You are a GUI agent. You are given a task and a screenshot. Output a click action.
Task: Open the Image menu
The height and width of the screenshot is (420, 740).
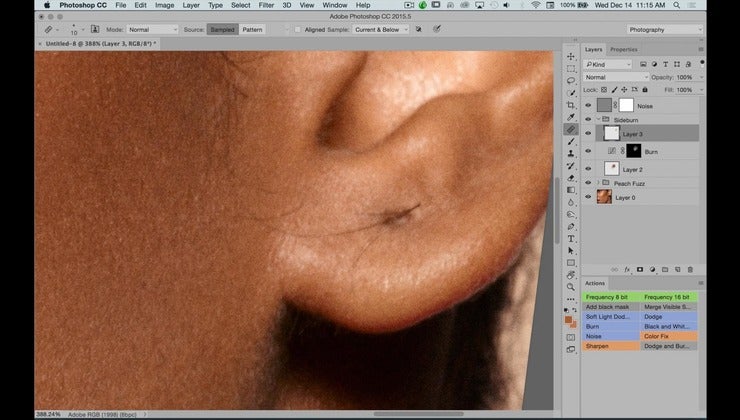coord(164,5)
